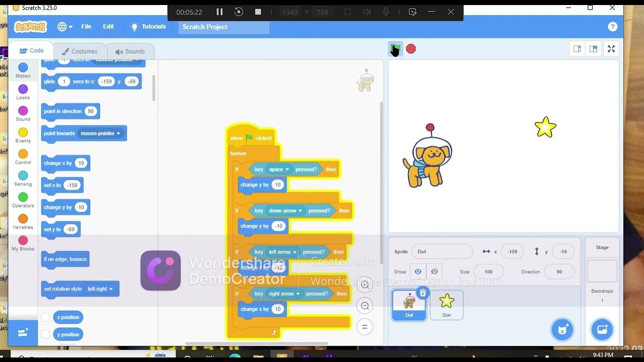The height and width of the screenshot is (362, 644).
Task: Open Tutorials
Action: (x=148, y=27)
